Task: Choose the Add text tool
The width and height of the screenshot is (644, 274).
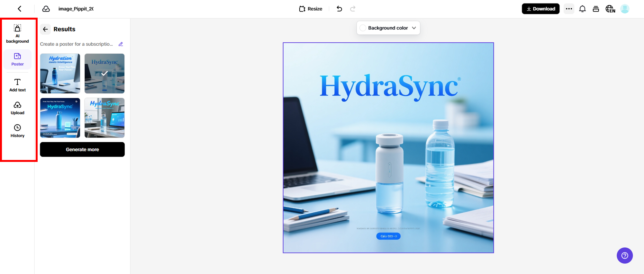Action: click(17, 85)
